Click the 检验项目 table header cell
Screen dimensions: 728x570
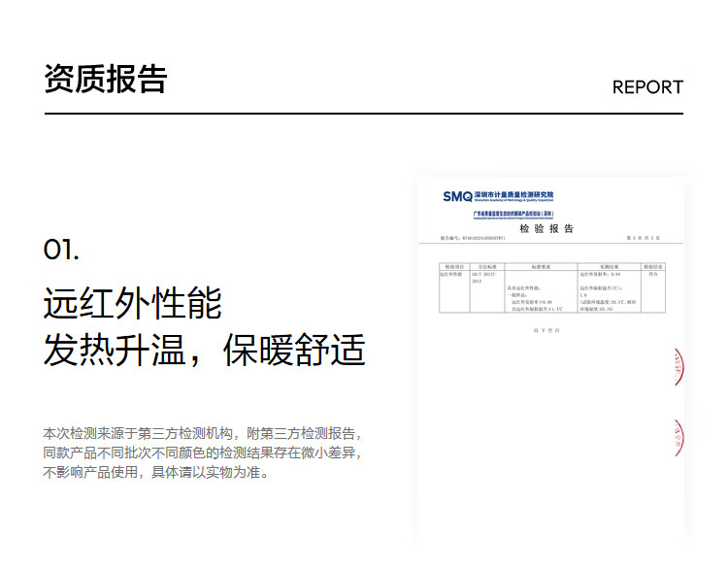tap(454, 266)
